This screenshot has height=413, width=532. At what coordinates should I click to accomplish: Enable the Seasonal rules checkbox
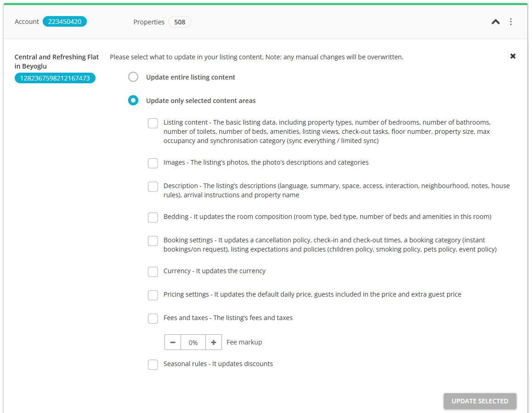point(153,364)
